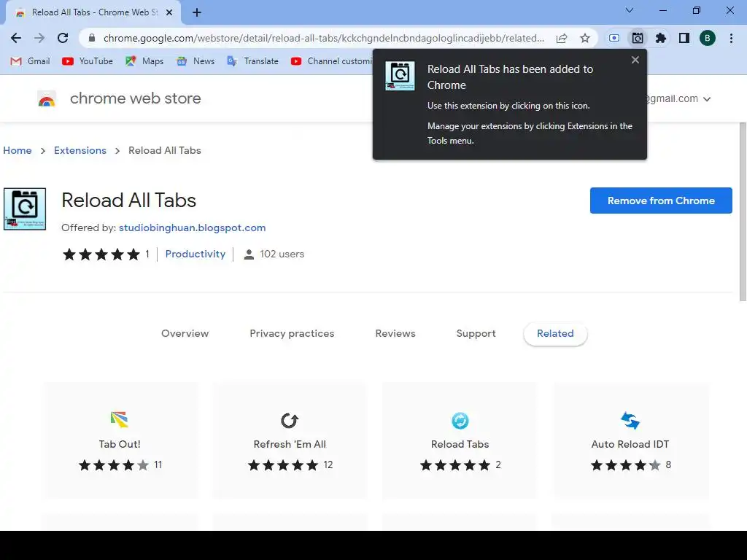747x560 pixels.
Task: Click the '102 users' text
Action: pos(282,254)
